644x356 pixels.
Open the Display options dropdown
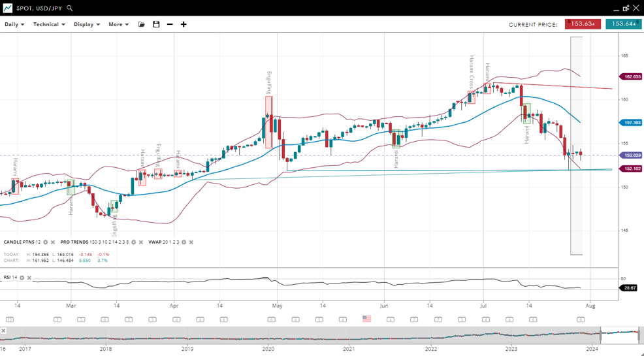pos(86,24)
